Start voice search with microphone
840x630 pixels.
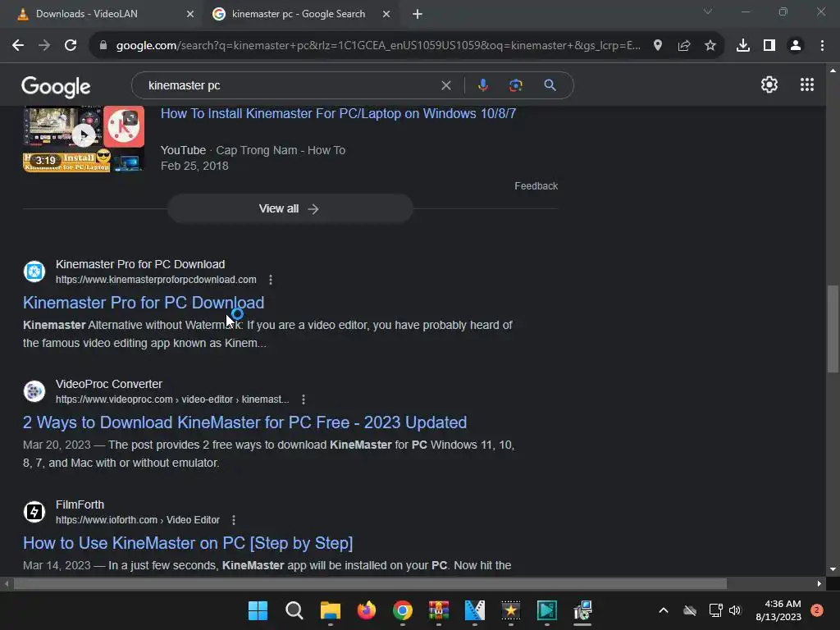[482, 85]
